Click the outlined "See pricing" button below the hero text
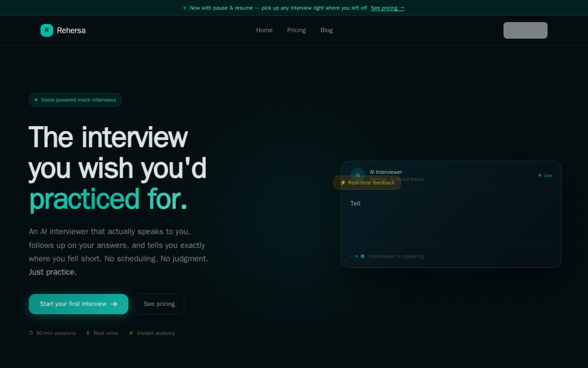 tap(159, 304)
